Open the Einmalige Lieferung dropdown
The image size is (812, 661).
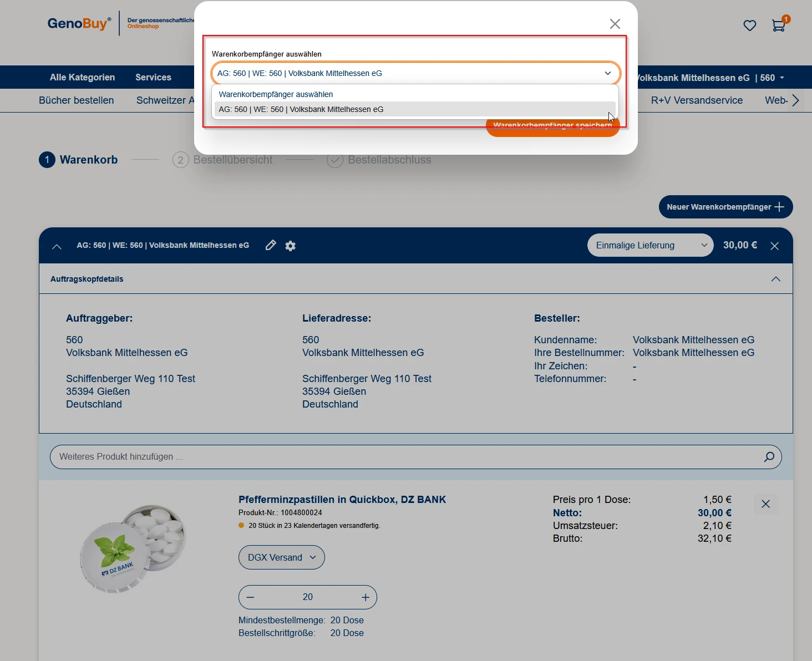650,245
